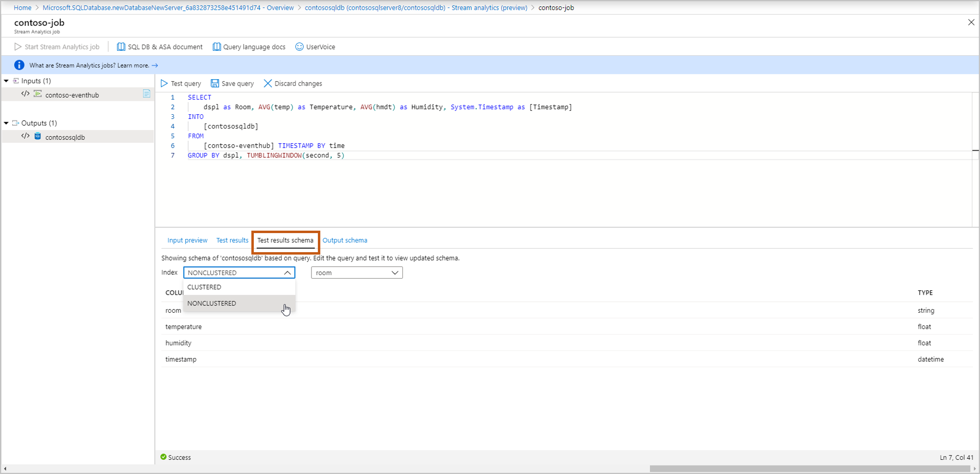Switch to Output schema tab
Screen dimensions: 980x474
345,240
